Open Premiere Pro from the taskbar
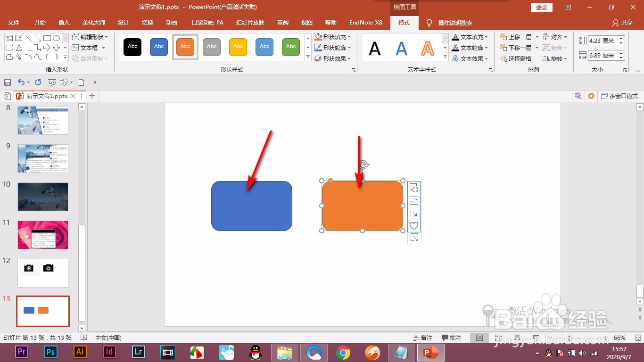Viewport: 644px width, 362px height. pos(21,352)
